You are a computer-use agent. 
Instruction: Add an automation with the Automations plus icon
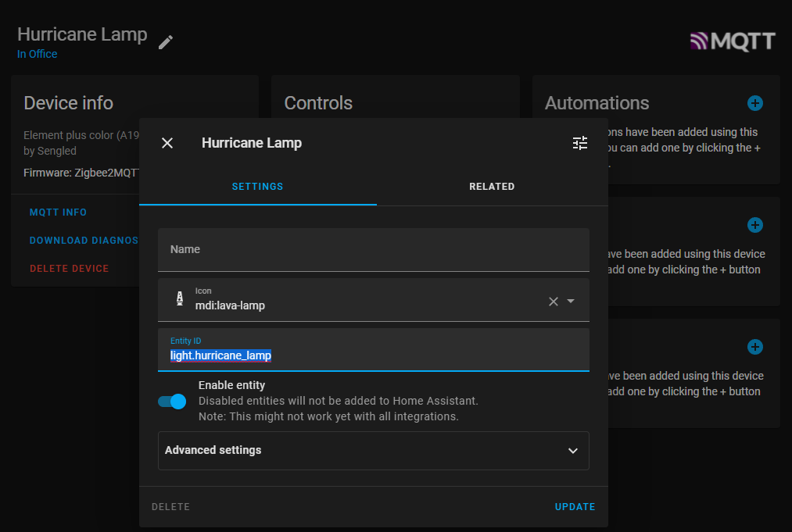click(x=754, y=103)
